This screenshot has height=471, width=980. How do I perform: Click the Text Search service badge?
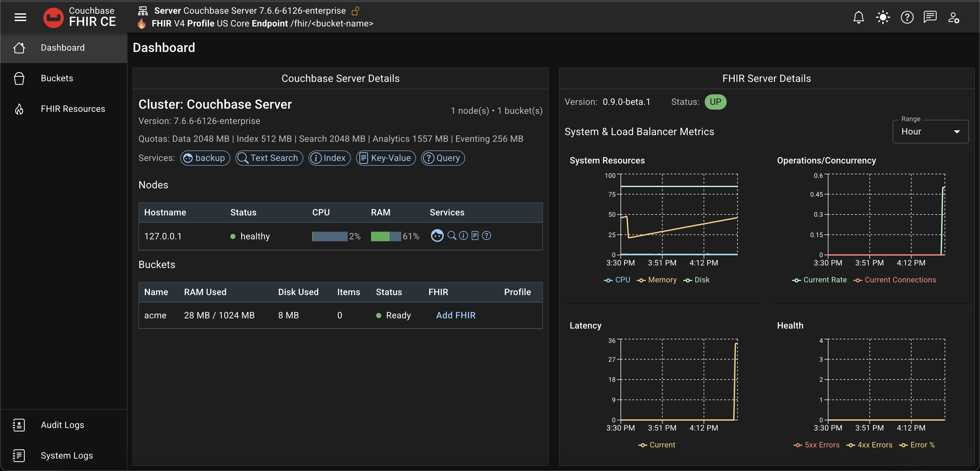click(269, 158)
